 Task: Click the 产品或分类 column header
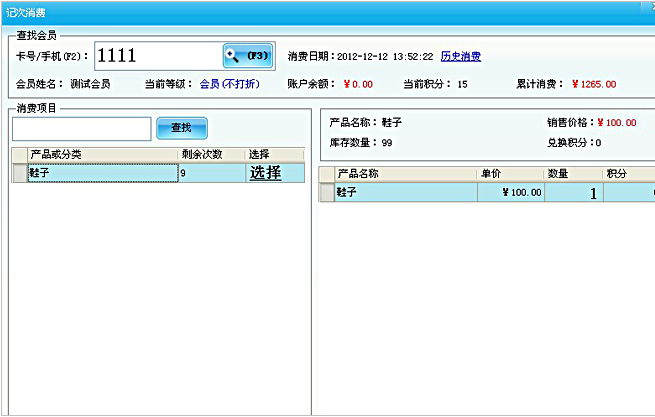click(x=103, y=155)
